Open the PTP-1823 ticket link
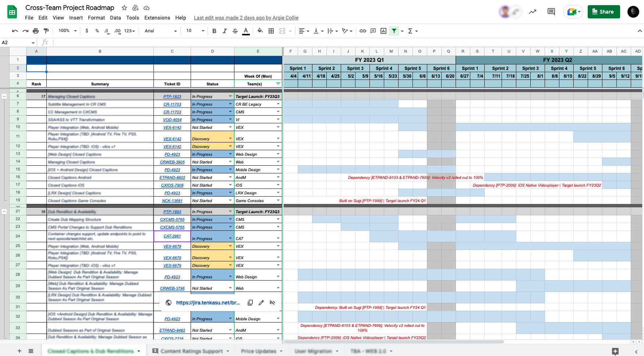The width and height of the screenshot is (644, 356). [172, 96]
